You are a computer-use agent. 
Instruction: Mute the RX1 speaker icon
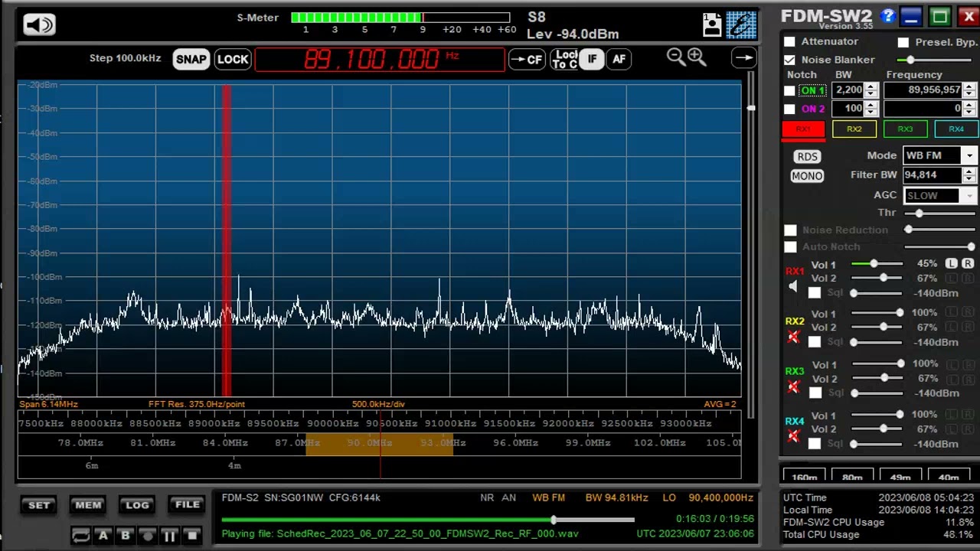[x=793, y=286]
